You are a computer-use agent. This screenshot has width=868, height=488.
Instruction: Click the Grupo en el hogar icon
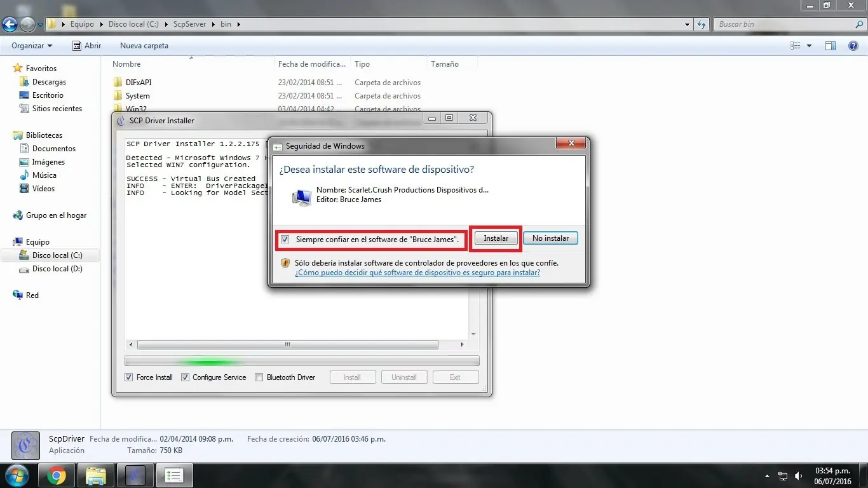18,215
